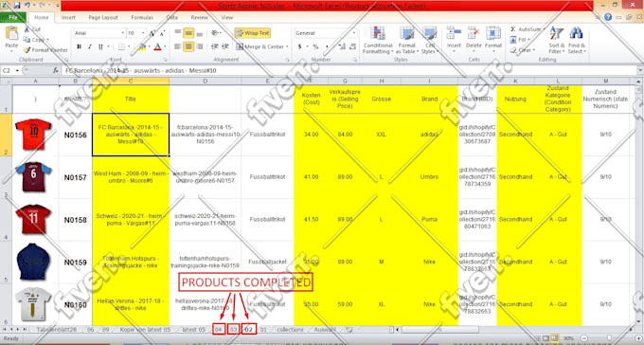This screenshot has height=345, width=644.
Task: Switch to the Formulas tab
Action: coord(142,18)
